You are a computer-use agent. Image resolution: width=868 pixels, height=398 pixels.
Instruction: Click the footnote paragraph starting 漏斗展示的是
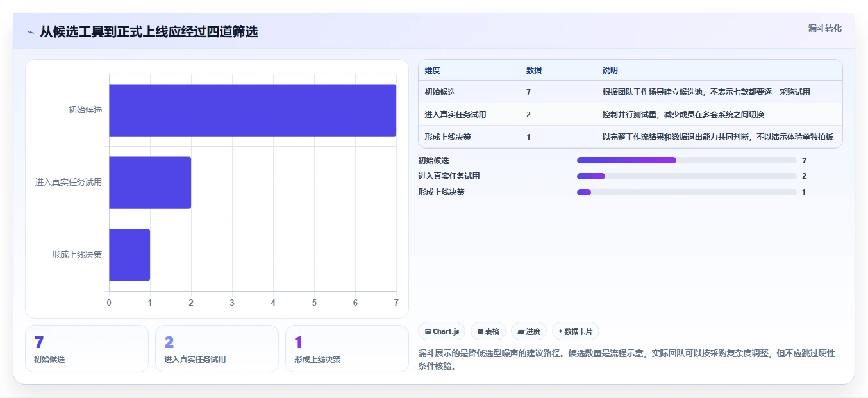(x=626, y=360)
